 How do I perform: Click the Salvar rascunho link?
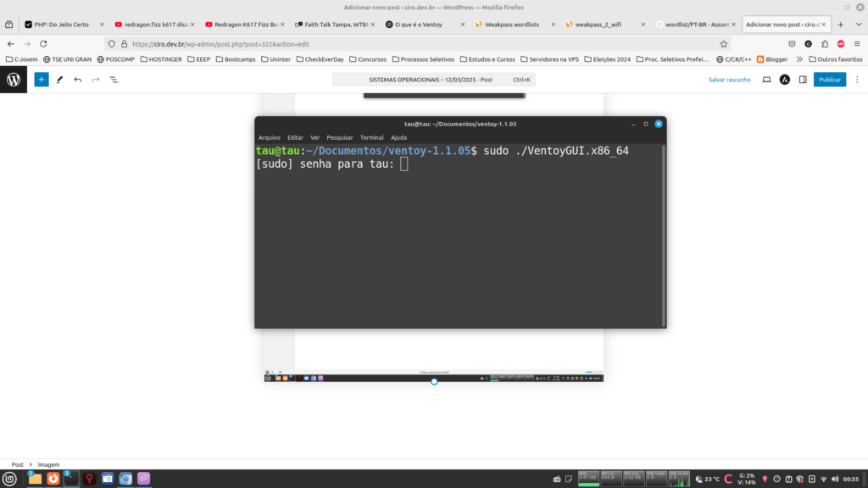729,80
